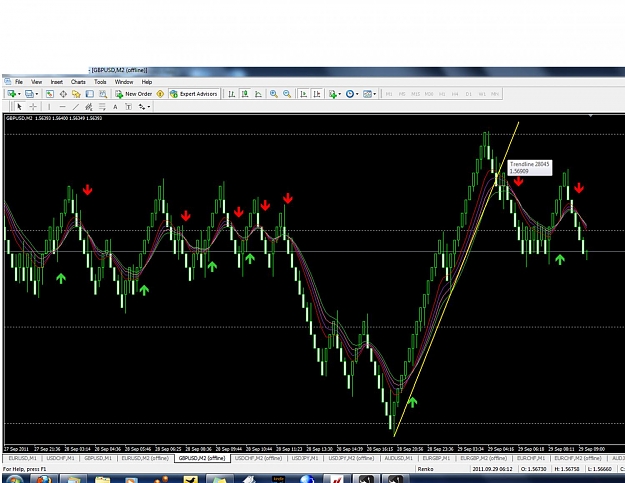Switch to the EURGBP,M2 (offline) tab
The width and height of the screenshot is (625, 483).
[483, 458]
